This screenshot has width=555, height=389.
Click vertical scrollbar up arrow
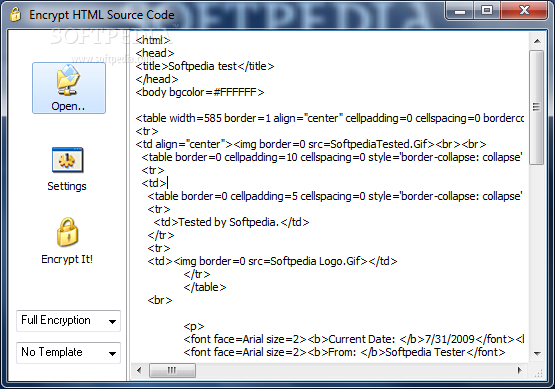pos(537,41)
